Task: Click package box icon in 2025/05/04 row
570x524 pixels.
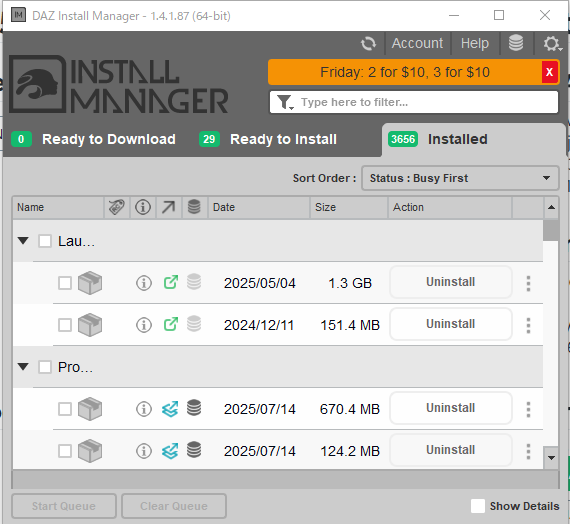Action: click(90, 283)
